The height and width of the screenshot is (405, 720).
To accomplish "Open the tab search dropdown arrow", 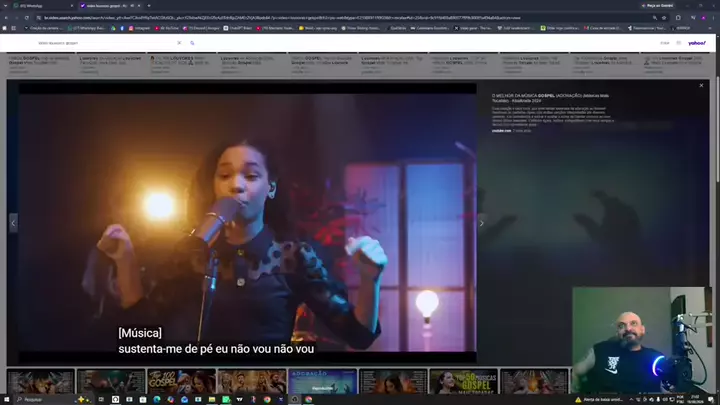I will (6, 6).
